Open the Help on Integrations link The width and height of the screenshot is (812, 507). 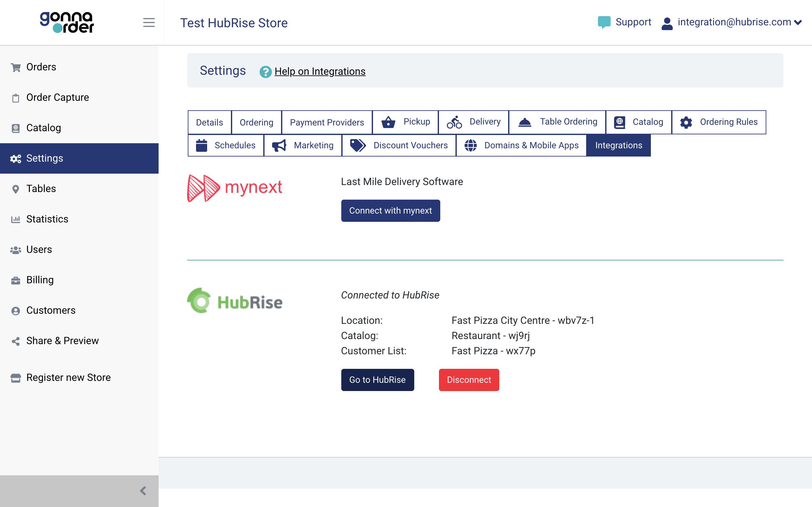point(320,71)
